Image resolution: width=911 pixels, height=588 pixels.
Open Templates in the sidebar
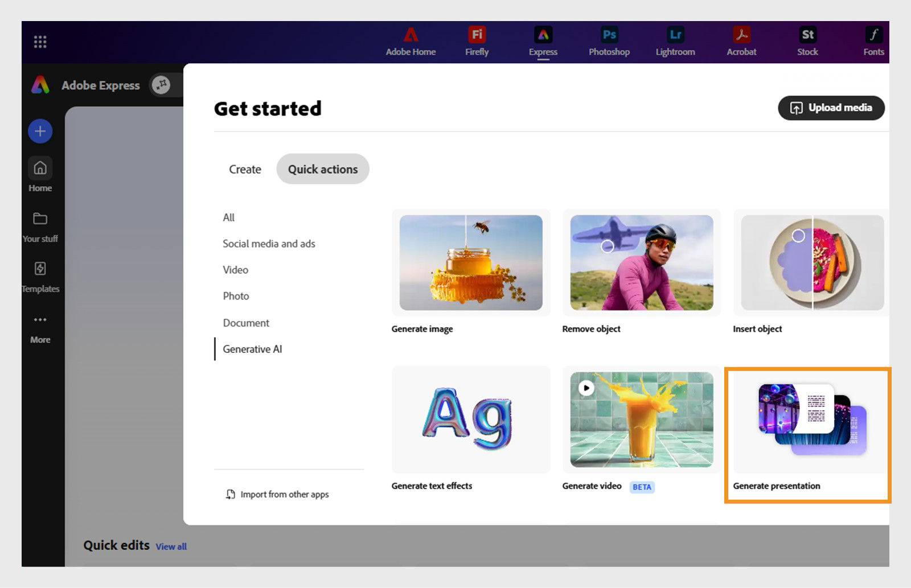40,275
